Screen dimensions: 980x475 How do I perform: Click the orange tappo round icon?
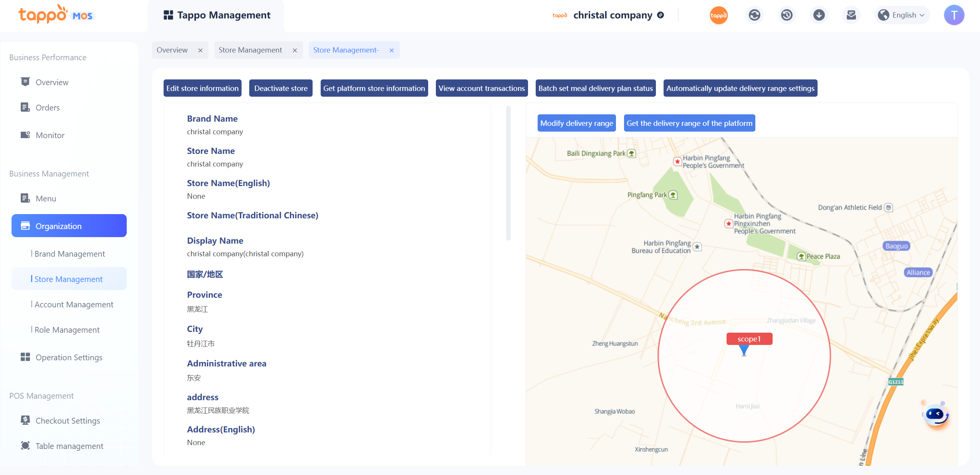point(718,15)
